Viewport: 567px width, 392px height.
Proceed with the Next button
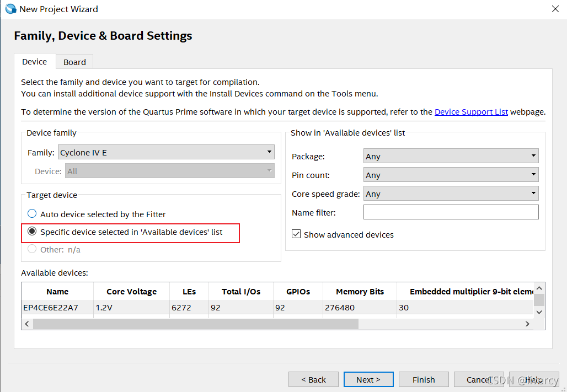pos(368,380)
